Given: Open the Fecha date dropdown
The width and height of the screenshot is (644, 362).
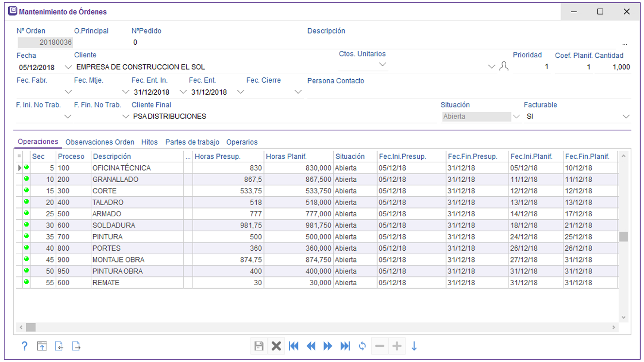Looking at the screenshot, I should 68,67.
